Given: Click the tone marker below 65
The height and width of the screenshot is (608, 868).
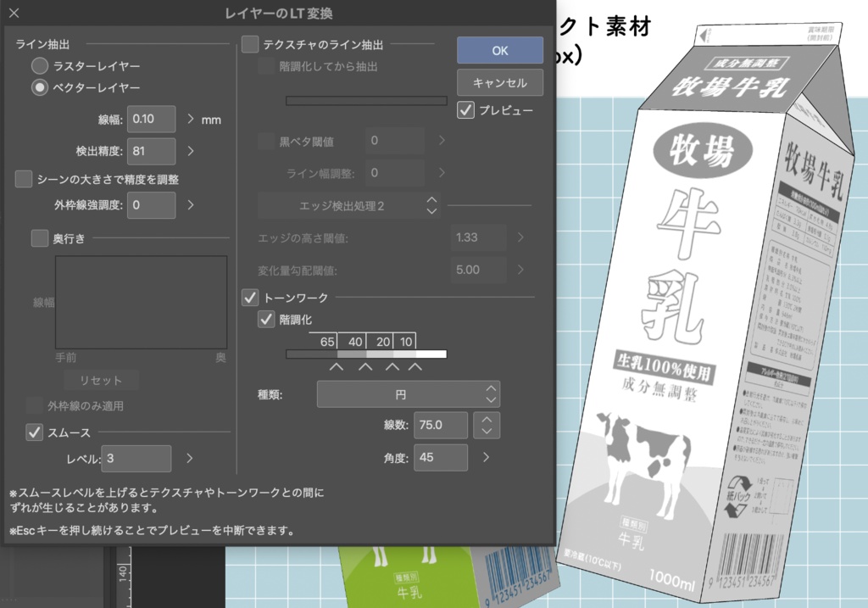Looking at the screenshot, I should (x=337, y=366).
